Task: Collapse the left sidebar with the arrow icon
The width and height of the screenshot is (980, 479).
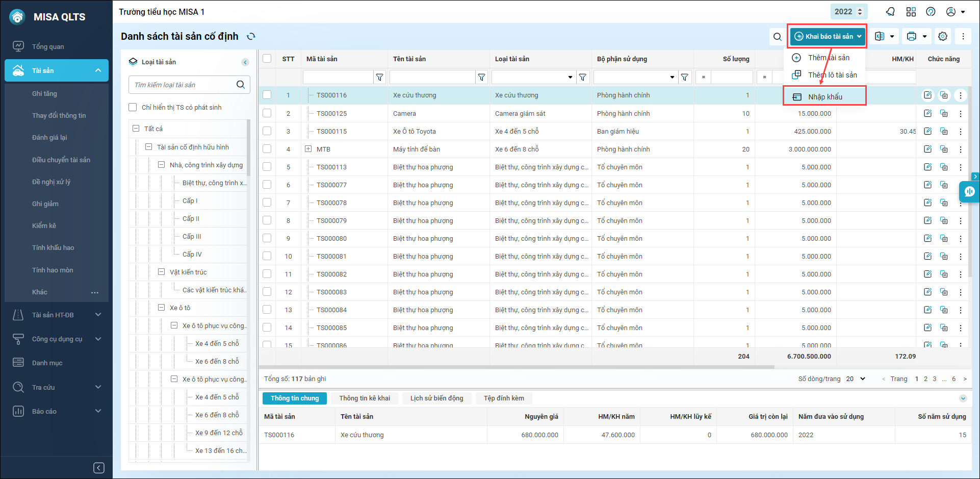Action: click(99, 468)
